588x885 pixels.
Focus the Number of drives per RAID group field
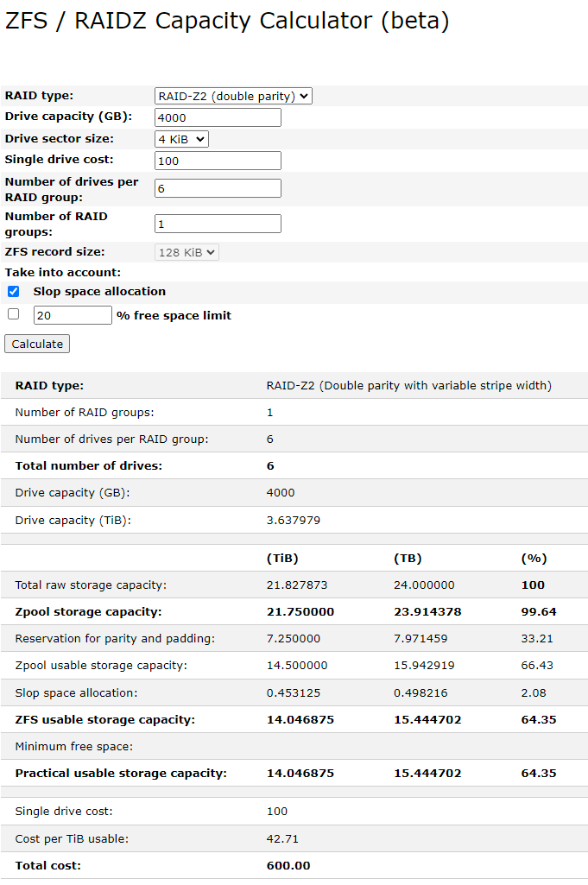(218, 188)
